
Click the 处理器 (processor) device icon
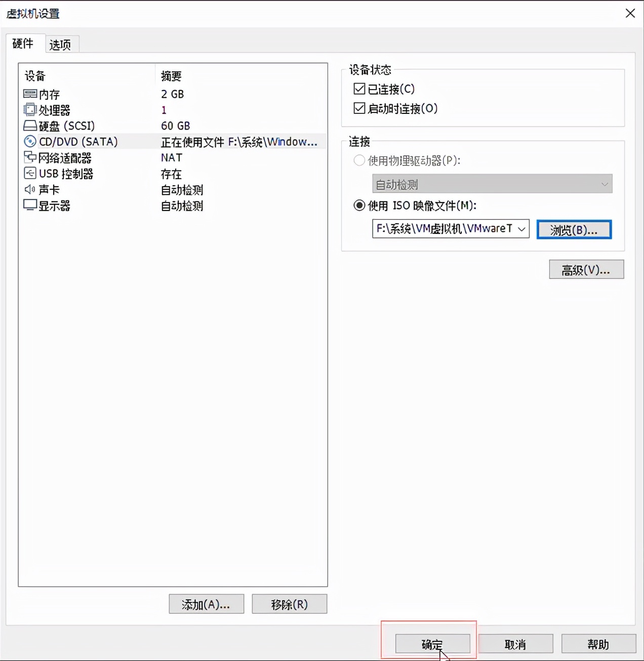click(30, 110)
